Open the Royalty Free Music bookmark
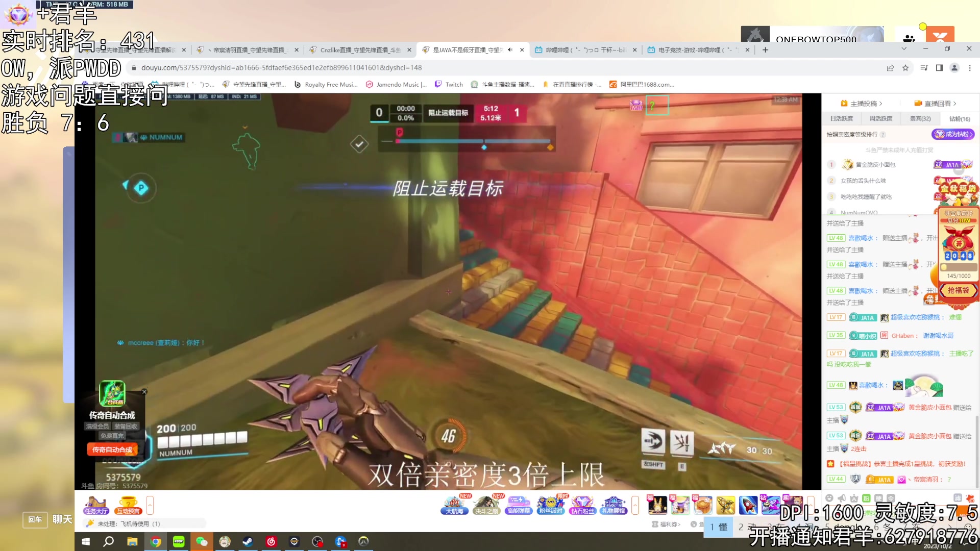This screenshot has width=980, height=551. [x=326, y=85]
